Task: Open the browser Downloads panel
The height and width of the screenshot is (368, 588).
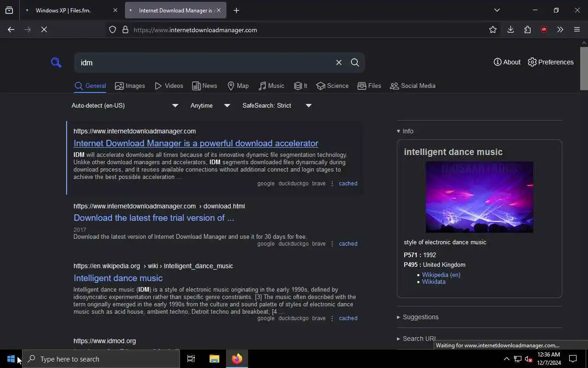Action: [x=510, y=29]
